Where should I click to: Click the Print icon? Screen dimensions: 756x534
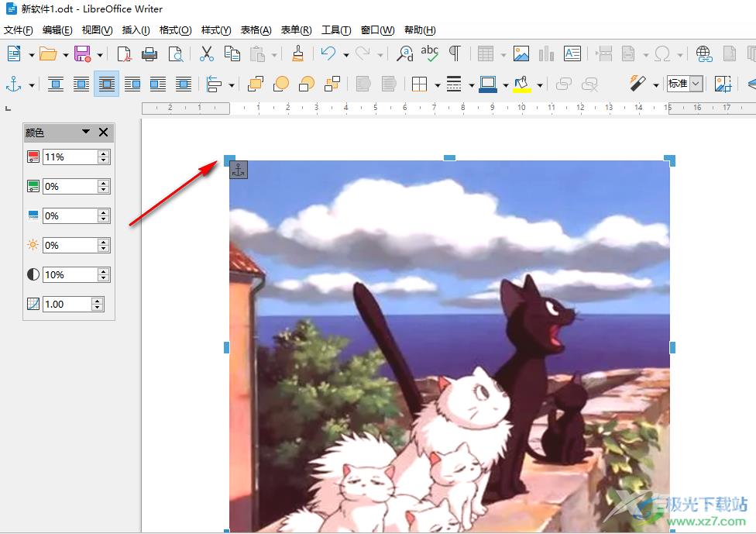(149, 53)
